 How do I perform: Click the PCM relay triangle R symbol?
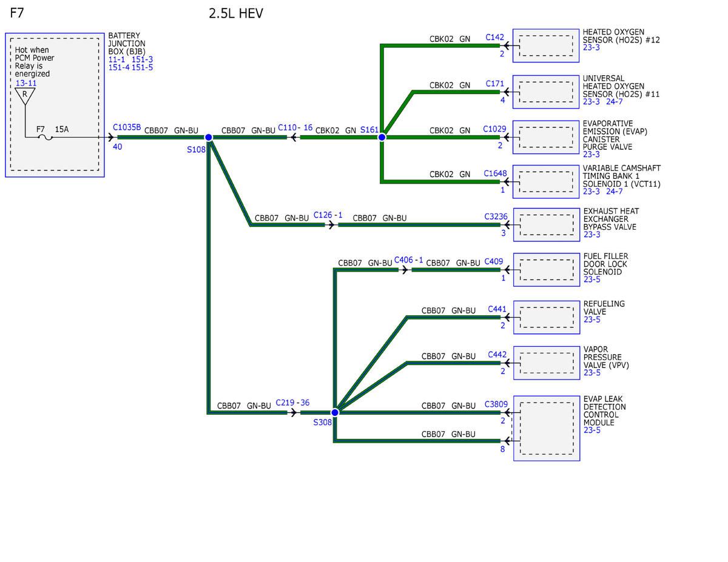coord(25,96)
